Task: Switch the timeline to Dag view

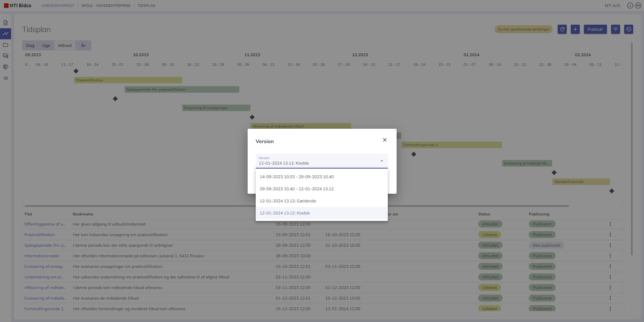Action: pos(30,45)
